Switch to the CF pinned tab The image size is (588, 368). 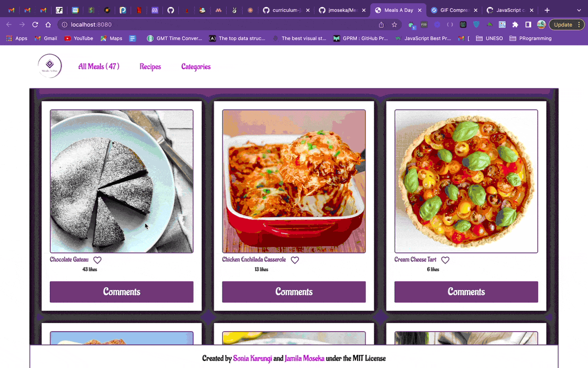coord(59,10)
